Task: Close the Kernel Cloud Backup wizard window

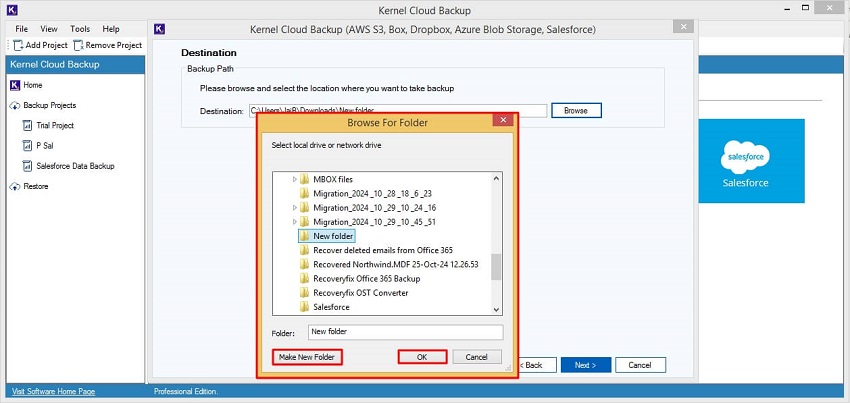Action: tap(683, 27)
